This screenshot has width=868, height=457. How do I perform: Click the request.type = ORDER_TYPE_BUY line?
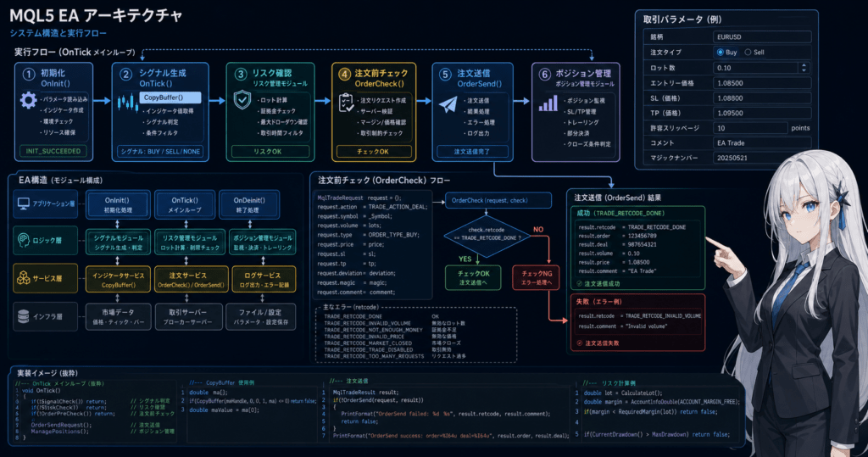(x=368, y=235)
